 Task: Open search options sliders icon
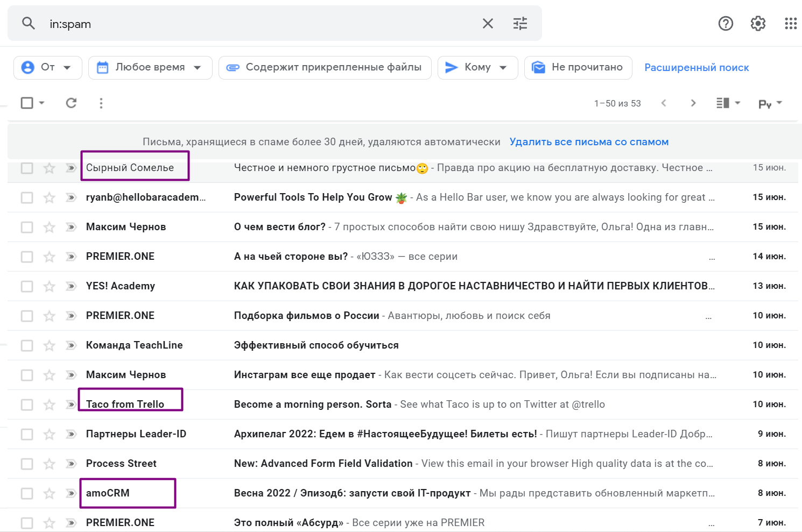520,23
